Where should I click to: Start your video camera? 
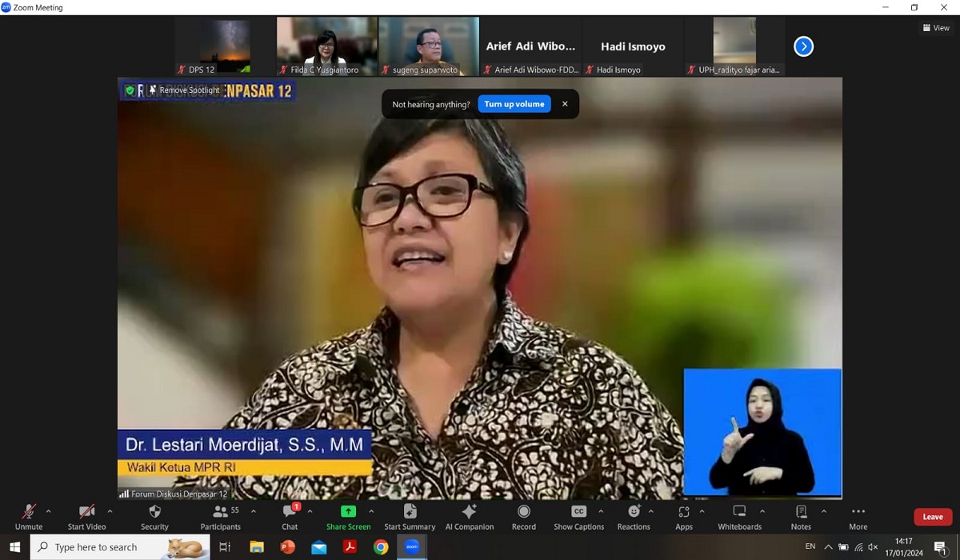[x=86, y=513]
